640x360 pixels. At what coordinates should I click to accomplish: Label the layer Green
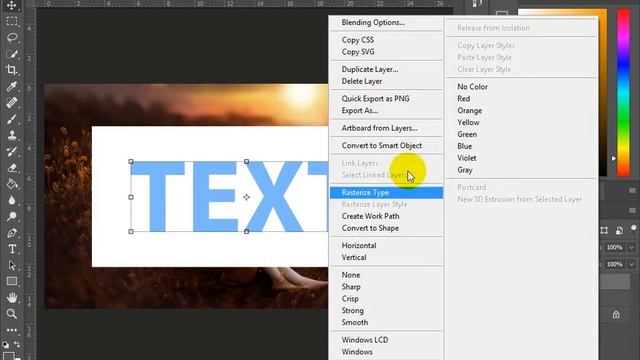coord(467,134)
